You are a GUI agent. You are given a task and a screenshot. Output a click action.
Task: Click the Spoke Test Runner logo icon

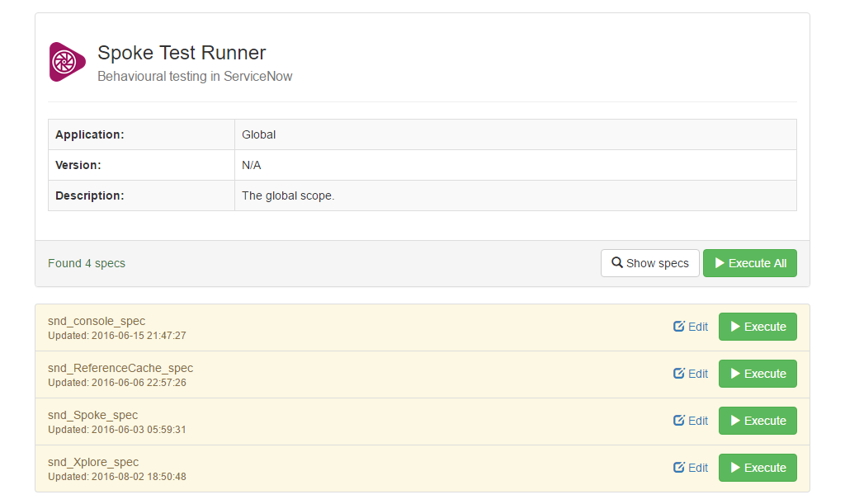[68, 62]
